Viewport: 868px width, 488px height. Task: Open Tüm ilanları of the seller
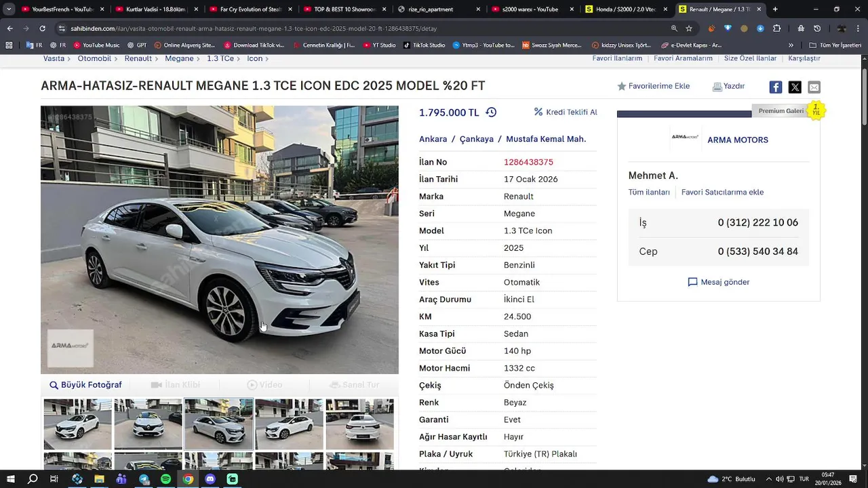649,192
